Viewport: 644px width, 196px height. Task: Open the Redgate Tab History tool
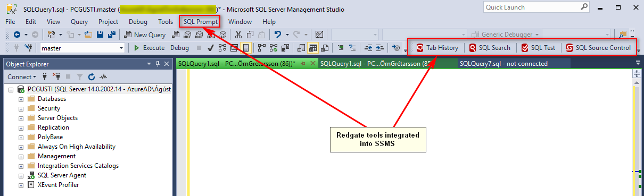click(x=437, y=48)
